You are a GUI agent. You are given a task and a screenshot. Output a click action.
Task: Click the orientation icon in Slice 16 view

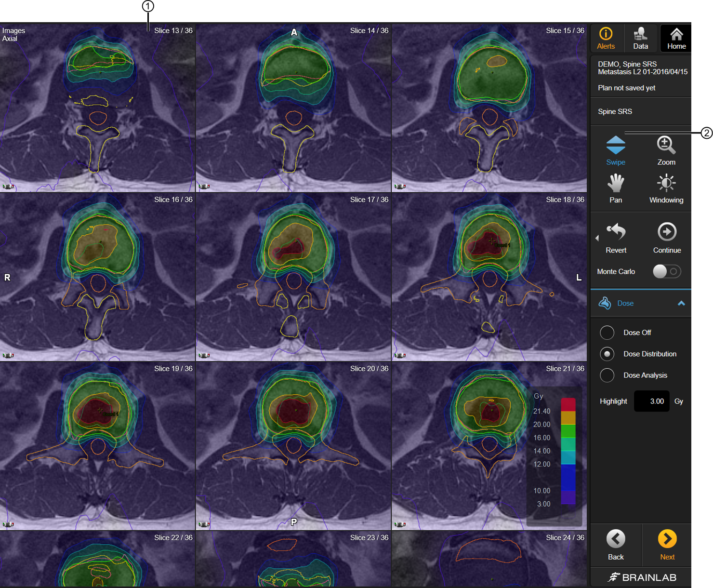[x=8, y=355]
